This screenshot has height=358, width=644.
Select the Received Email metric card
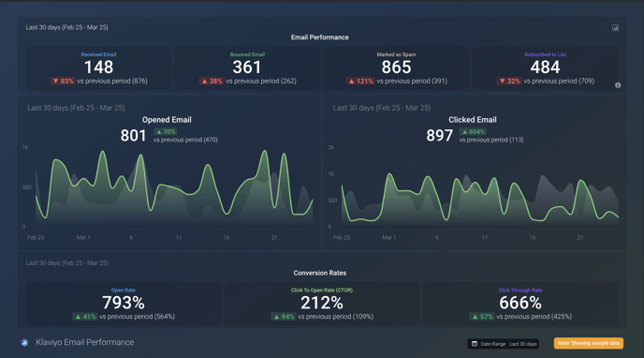(x=98, y=68)
